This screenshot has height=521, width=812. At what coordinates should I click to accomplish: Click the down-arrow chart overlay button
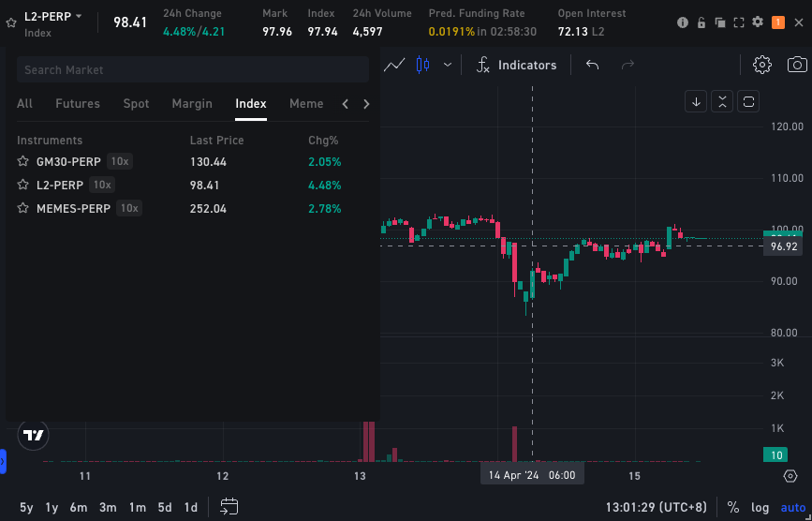696,101
